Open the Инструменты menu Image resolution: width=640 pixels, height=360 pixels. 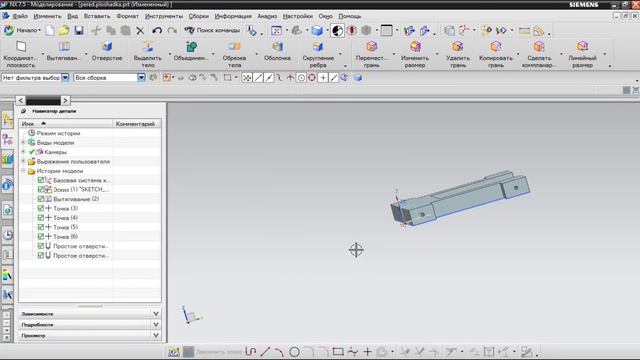[164, 16]
